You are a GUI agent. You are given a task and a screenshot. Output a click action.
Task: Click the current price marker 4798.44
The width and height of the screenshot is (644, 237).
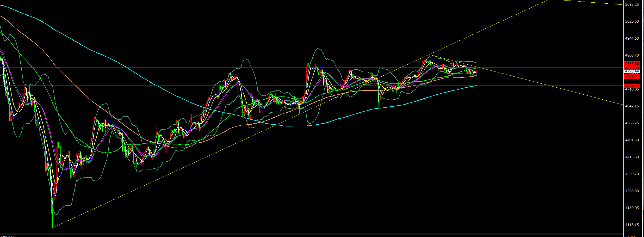coord(636,72)
